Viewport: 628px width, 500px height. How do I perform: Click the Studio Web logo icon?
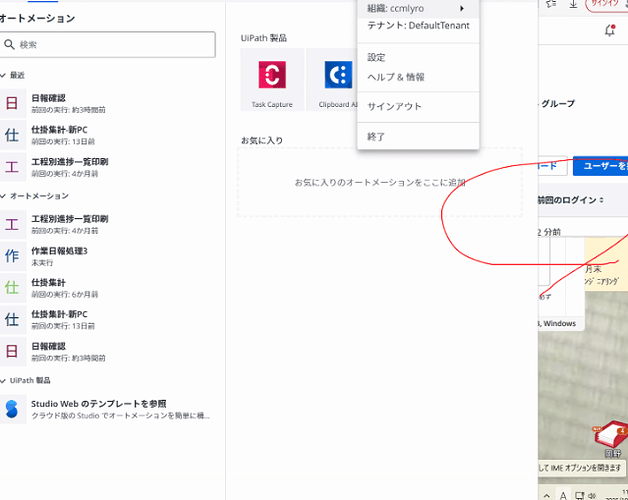(12, 409)
